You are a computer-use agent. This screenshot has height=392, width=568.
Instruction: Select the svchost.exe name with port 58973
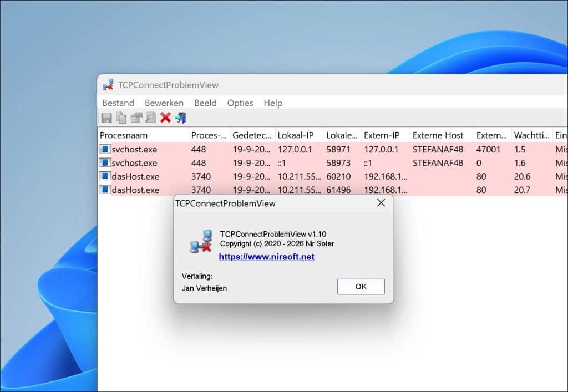(134, 163)
